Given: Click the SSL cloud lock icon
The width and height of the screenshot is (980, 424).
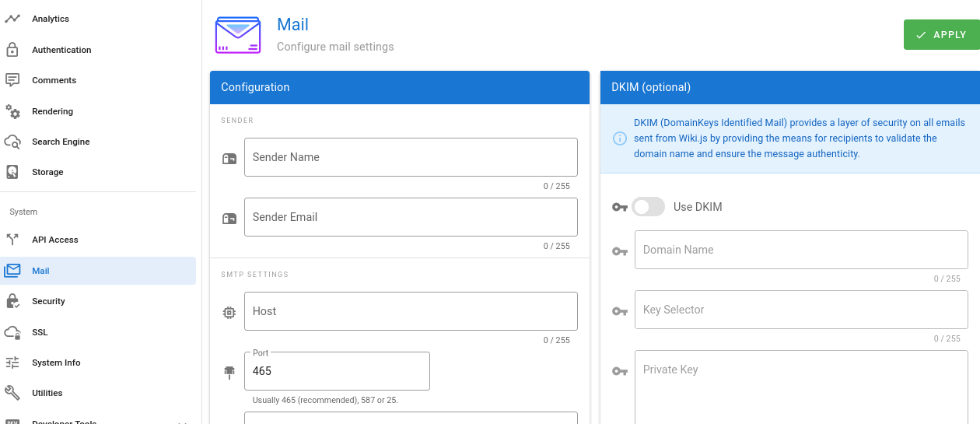Looking at the screenshot, I should tap(12, 332).
